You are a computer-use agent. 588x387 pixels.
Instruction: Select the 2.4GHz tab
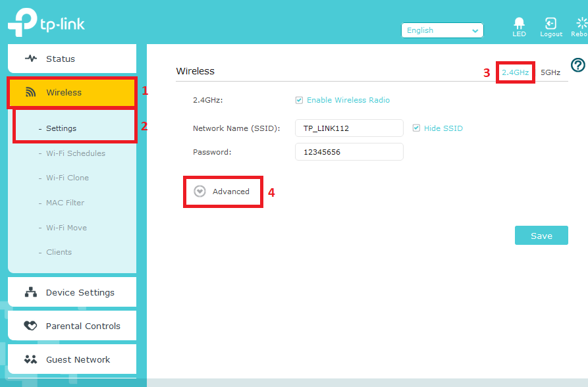(515, 72)
